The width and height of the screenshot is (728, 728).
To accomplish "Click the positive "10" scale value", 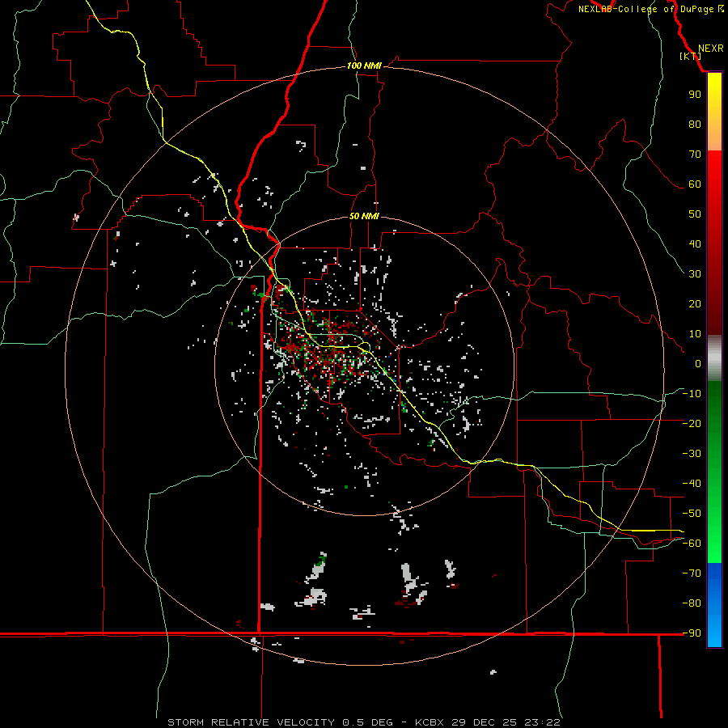I will tap(695, 334).
